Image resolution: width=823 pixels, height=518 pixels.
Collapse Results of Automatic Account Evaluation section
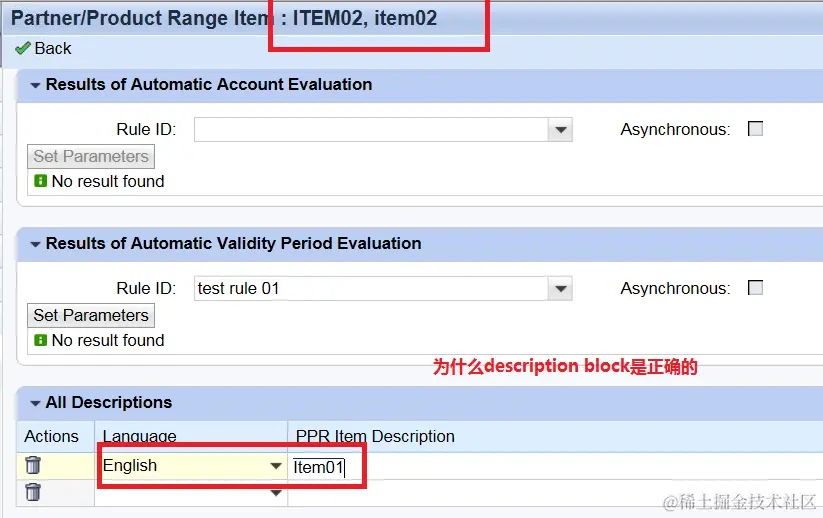tap(35, 85)
